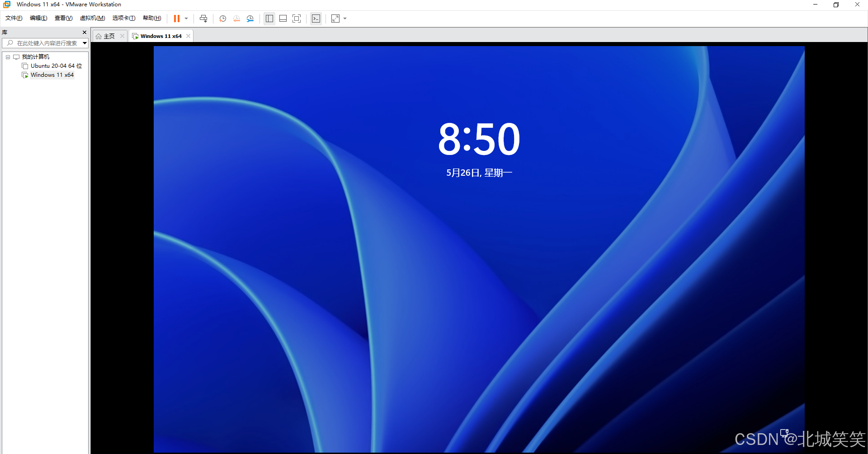Click the VMware Workstation title bar icon
Image resolution: width=868 pixels, height=454 pixels.
pos(7,5)
